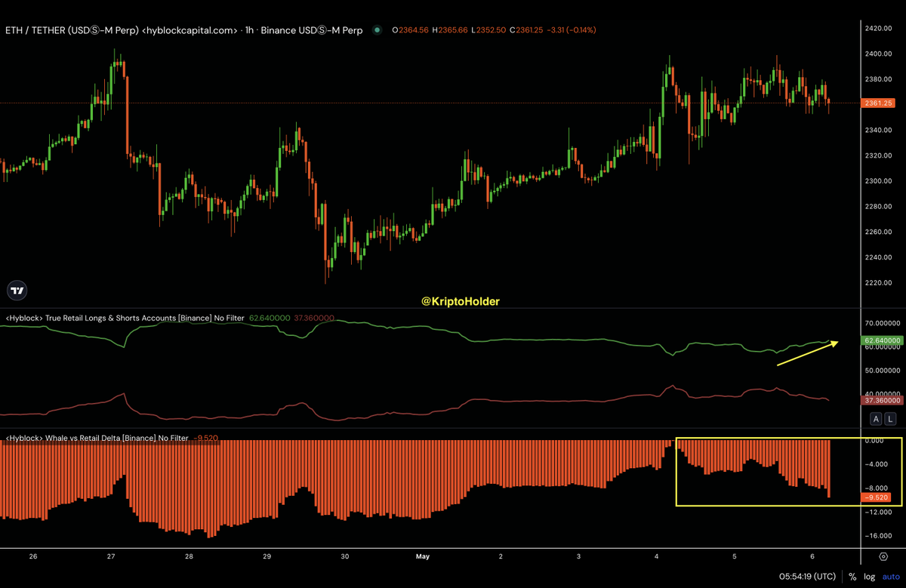
Task: Open the TradingView logo
Action: 17,290
